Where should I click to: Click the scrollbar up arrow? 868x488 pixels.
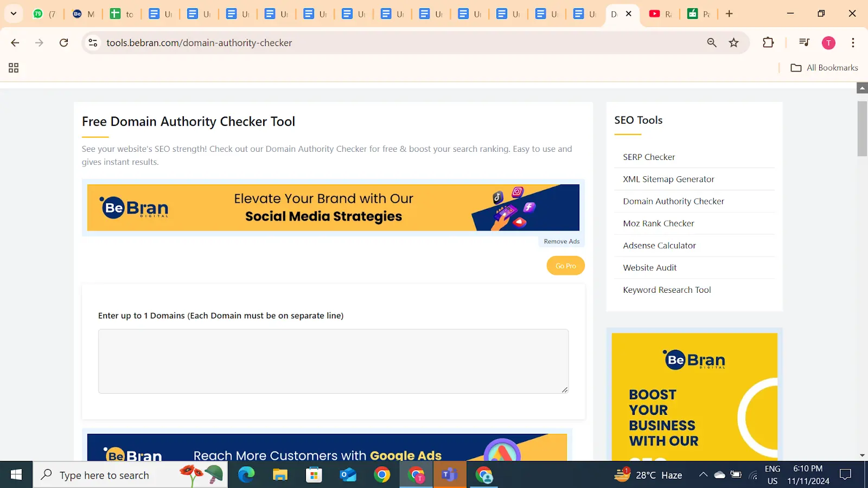click(x=862, y=88)
